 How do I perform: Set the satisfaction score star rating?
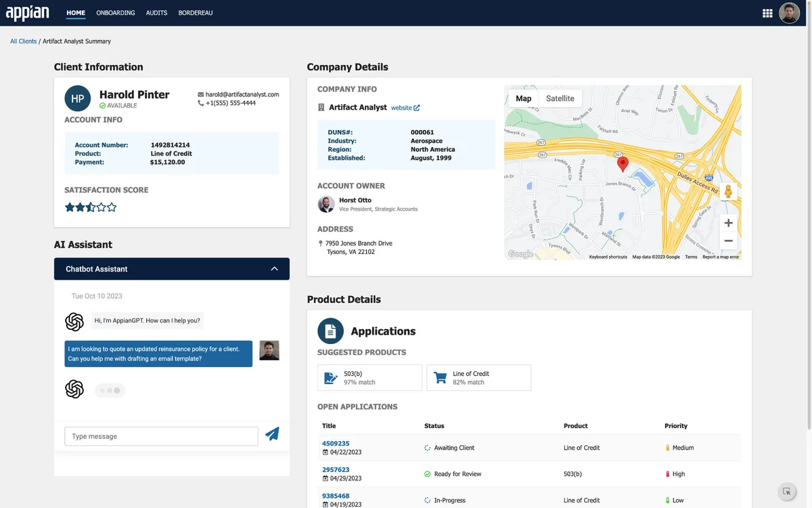tap(91, 207)
